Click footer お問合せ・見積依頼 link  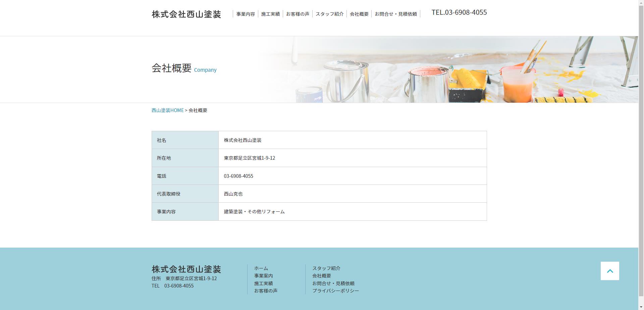333,283
